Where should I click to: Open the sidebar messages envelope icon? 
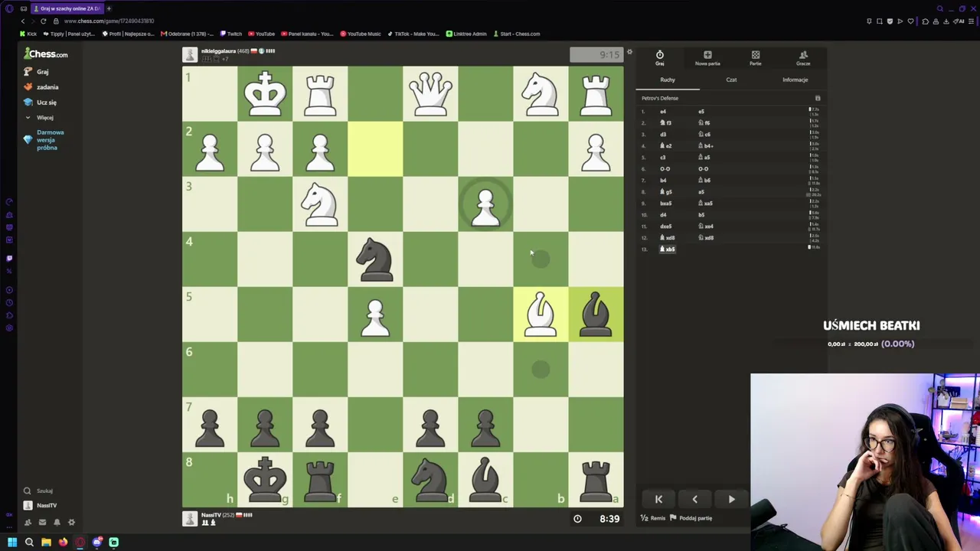42,522
